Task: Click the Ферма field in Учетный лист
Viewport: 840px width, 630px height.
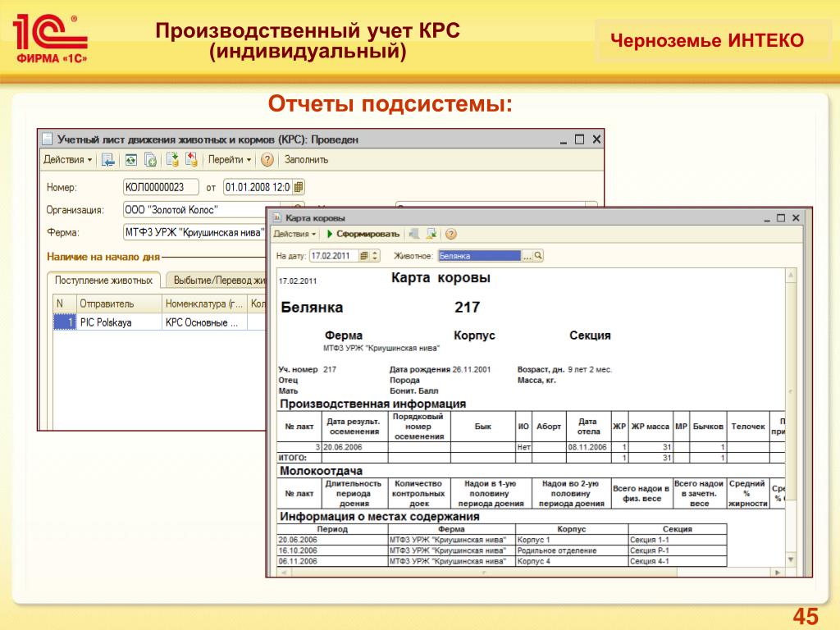Action: (x=195, y=232)
